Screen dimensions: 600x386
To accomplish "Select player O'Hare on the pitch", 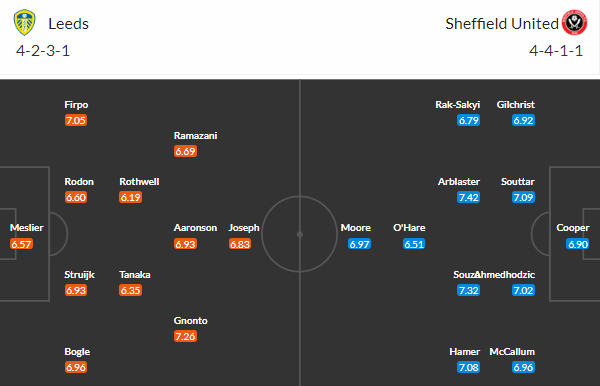I will click(x=409, y=228).
